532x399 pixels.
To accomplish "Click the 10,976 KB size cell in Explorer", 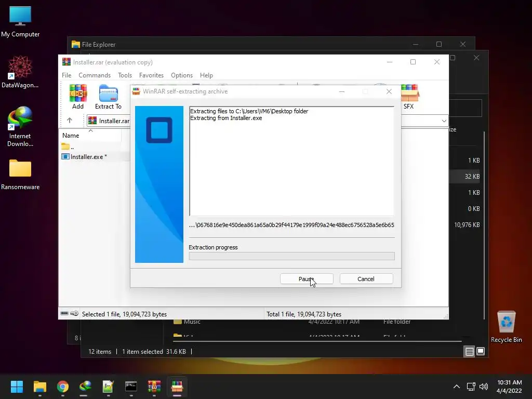I will (x=467, y=224).
